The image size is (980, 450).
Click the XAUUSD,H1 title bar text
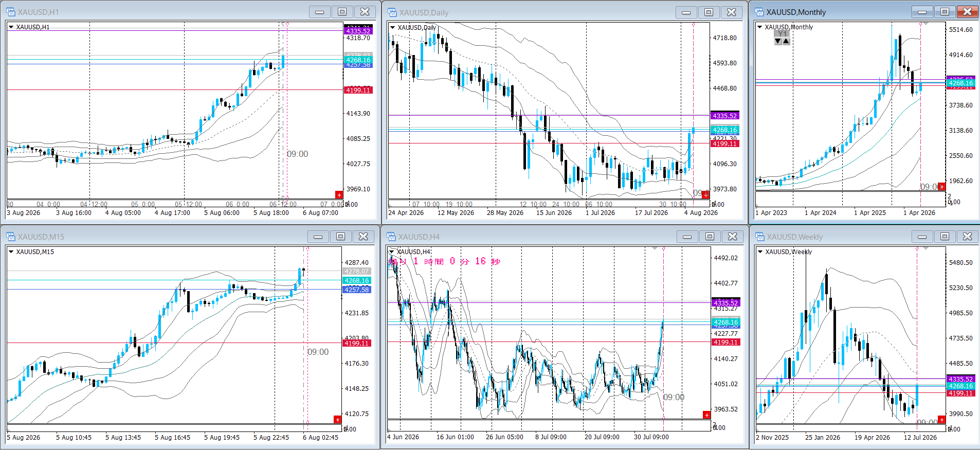tap(39, 12)
